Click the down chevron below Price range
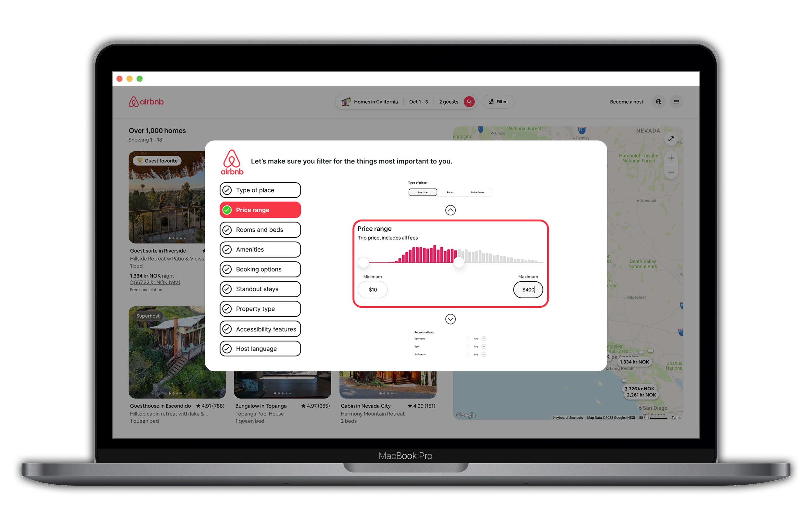The width and height of the screenshot is (812, 510). tap(450, 319)
